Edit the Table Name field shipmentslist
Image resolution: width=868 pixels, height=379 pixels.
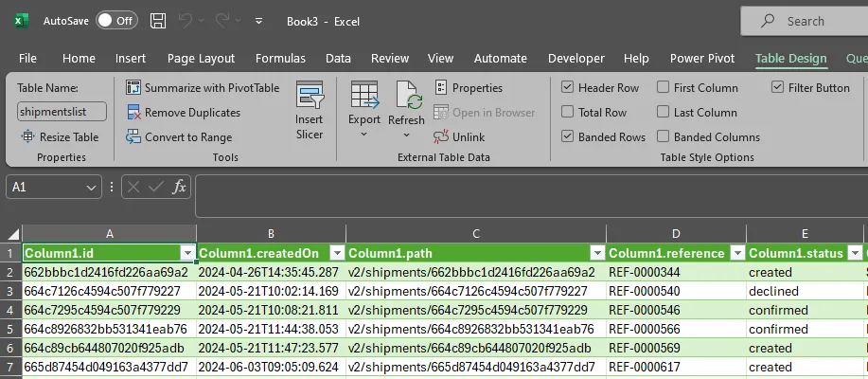point(62,112)
